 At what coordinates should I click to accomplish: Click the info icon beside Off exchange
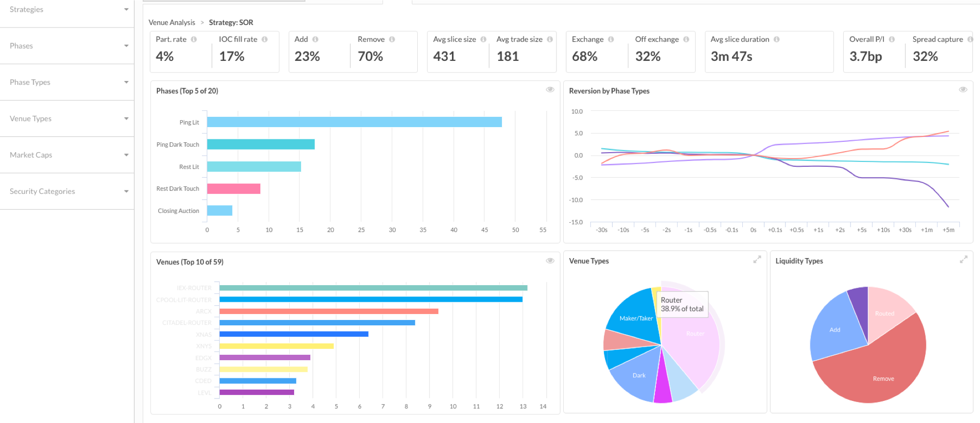click(x=686, y=39)
